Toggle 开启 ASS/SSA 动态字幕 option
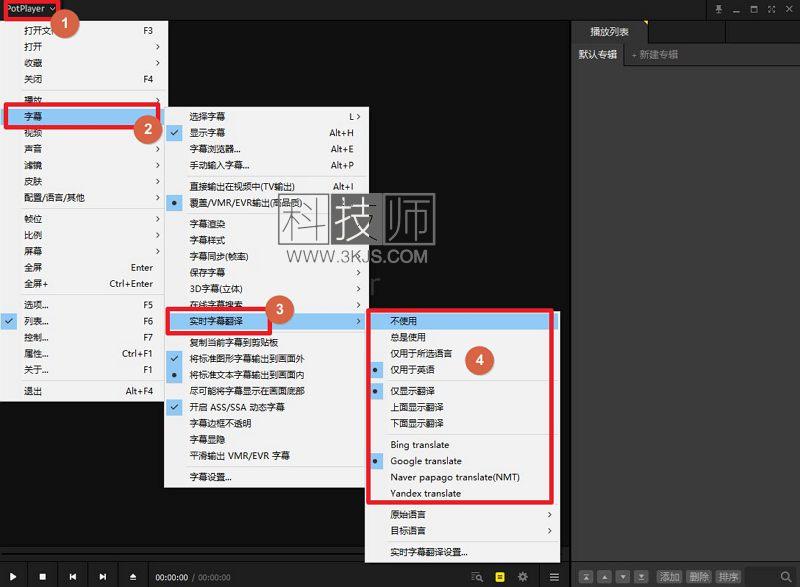This screenshot has width=800, height=587. [266, 407]
